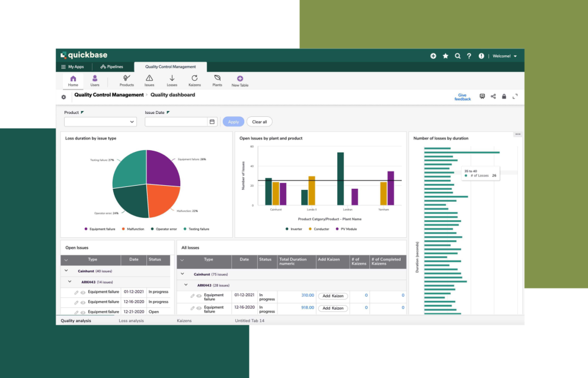This screenshot has height=378, width=588.
Task: Click the favorites star icon
Action: click(x=445, y=56)
